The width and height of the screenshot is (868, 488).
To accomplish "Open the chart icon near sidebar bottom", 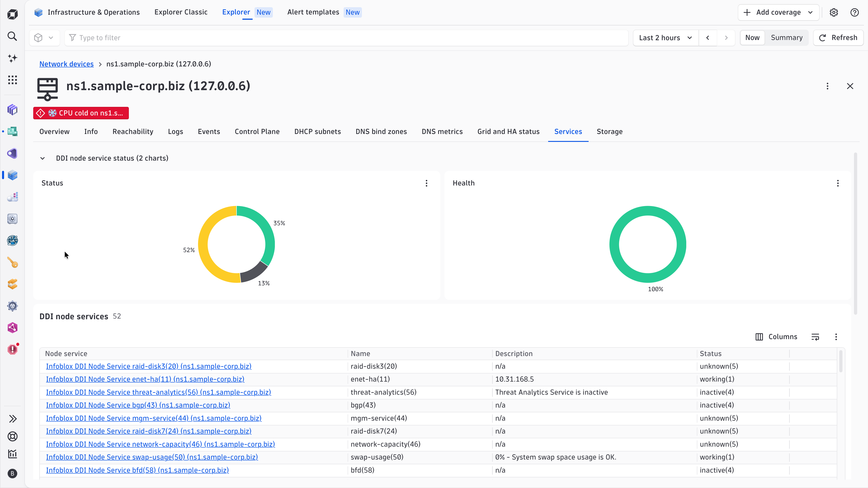I will (x=12, y=454).
